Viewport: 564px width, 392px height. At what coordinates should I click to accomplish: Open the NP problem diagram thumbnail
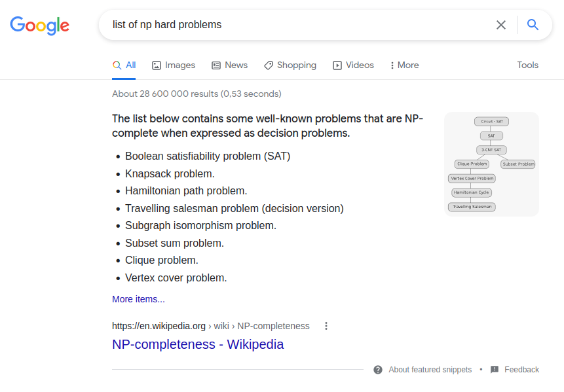(491, 164)
